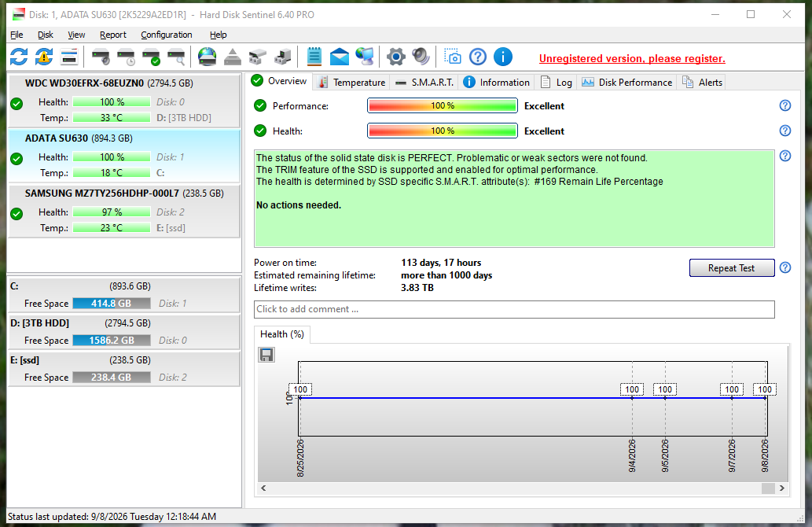
Task: Click "more than 1000 days" lifetime value
Action: [446, 275]
